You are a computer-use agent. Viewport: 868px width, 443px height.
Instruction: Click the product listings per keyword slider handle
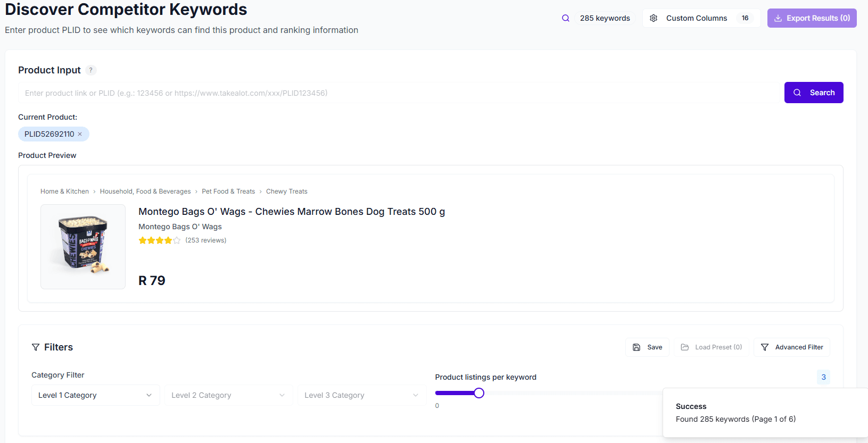479,393
